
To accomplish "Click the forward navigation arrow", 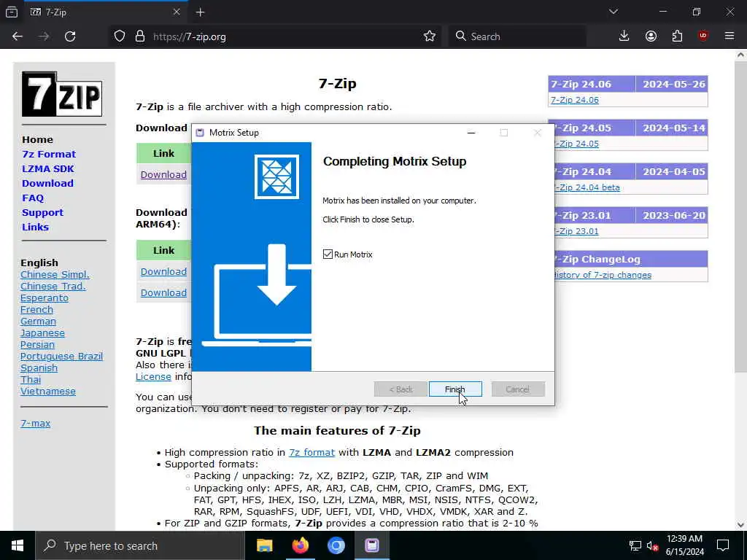I will pos(44,36).
